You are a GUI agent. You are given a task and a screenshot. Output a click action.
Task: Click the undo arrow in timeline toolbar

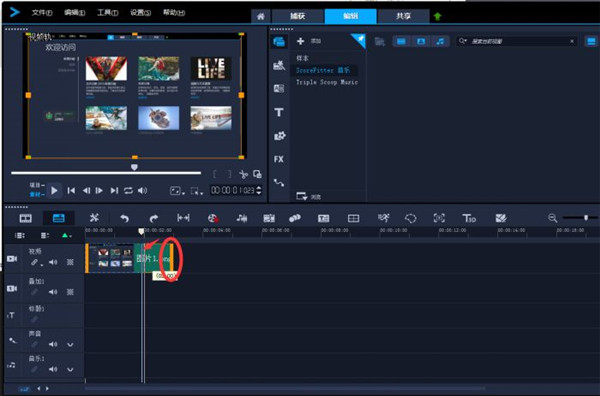(124, 218)
